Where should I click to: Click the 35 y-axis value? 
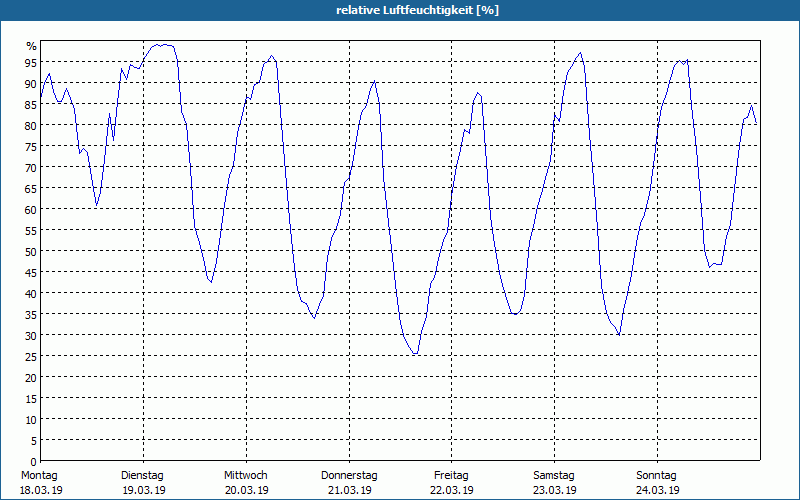pos(31,315)
